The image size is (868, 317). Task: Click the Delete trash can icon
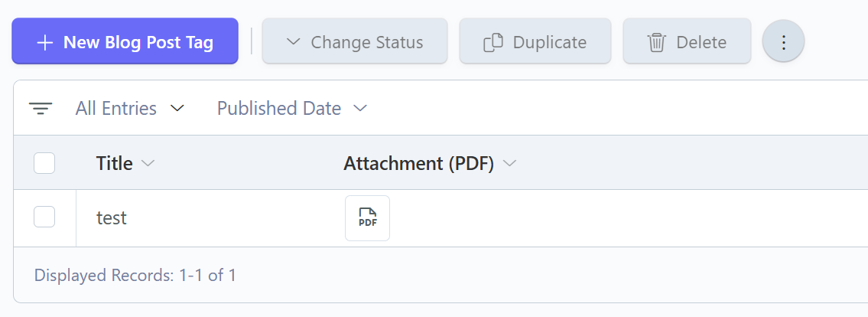pos(657,42)
